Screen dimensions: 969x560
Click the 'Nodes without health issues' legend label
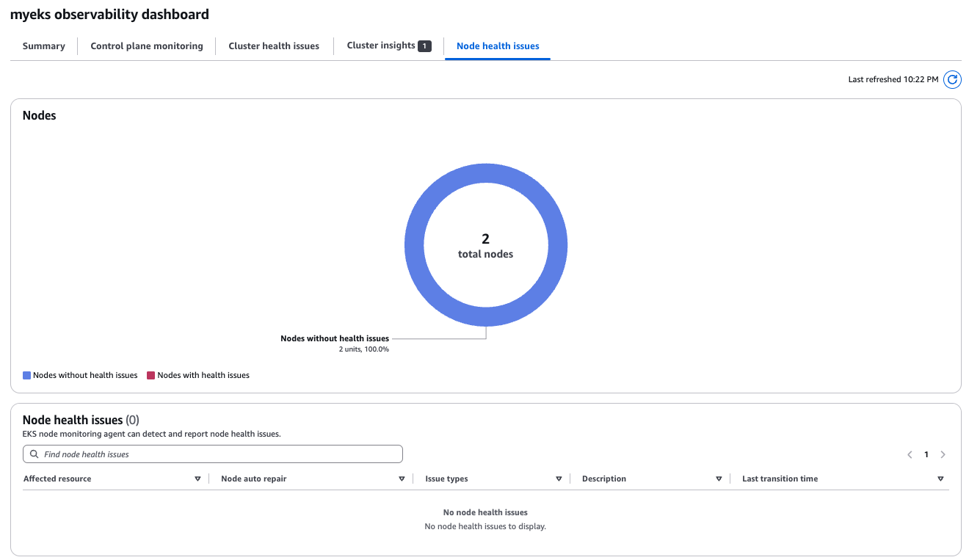point(85,375)
